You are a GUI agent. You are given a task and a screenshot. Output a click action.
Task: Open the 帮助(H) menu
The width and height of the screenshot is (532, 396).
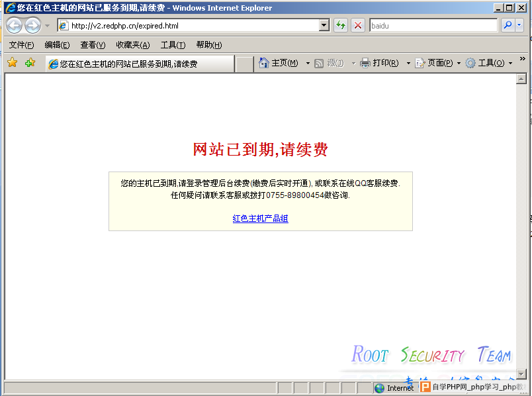coord(209,45)
